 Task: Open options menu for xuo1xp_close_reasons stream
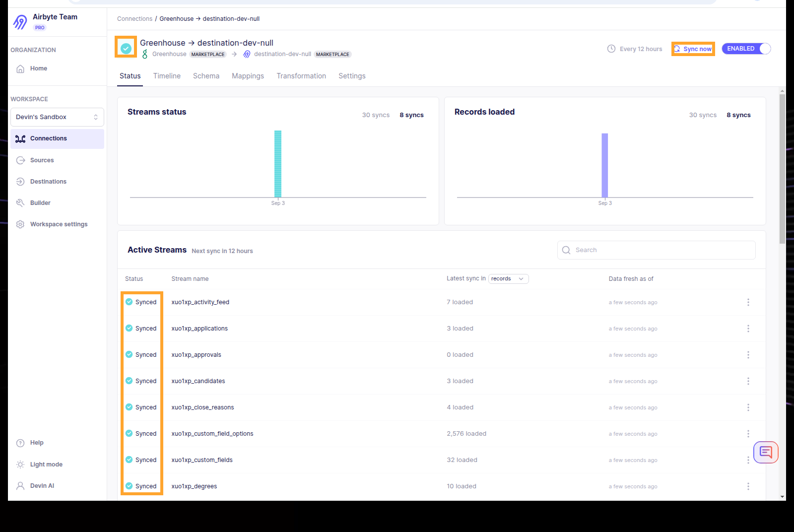(x=748, y=407)
